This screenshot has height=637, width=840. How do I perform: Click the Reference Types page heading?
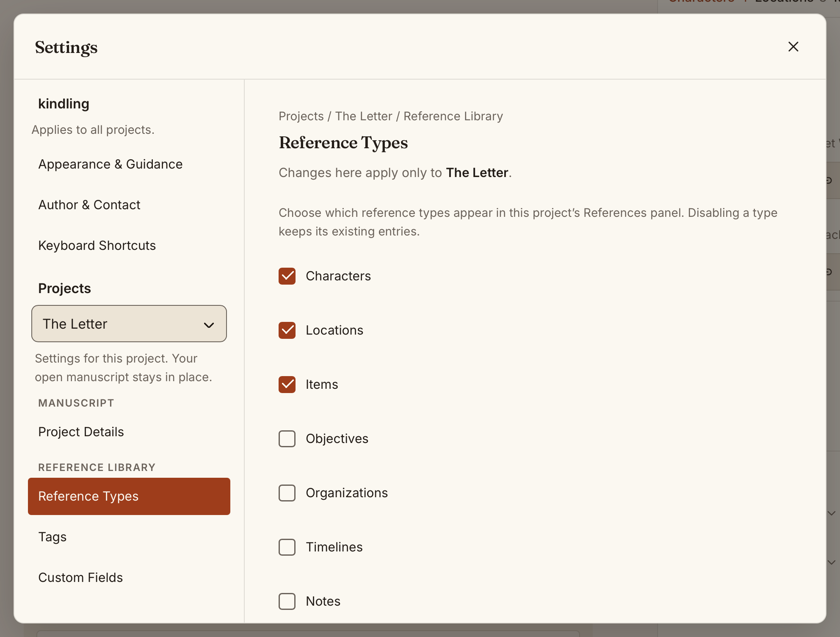(343, 143)
